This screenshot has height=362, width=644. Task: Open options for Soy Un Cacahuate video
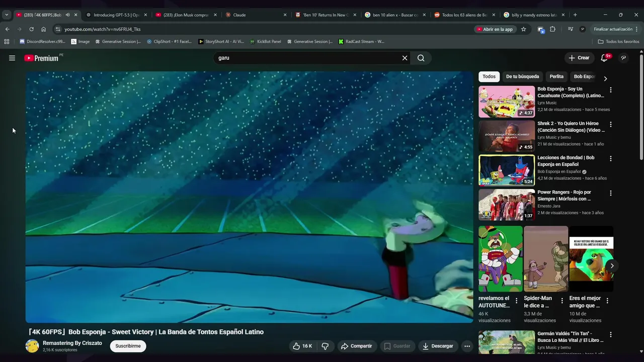pyautogui.click(x=611, y=90)
